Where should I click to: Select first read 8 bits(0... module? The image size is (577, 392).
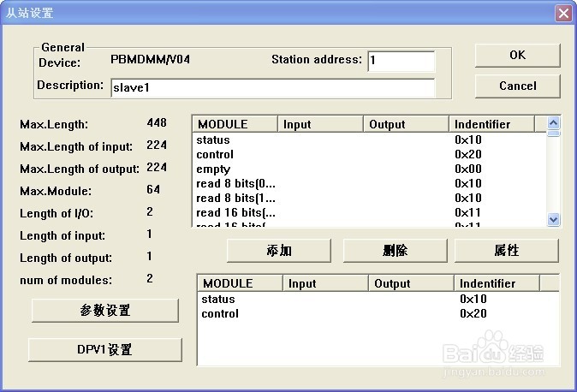click(369, 183)
